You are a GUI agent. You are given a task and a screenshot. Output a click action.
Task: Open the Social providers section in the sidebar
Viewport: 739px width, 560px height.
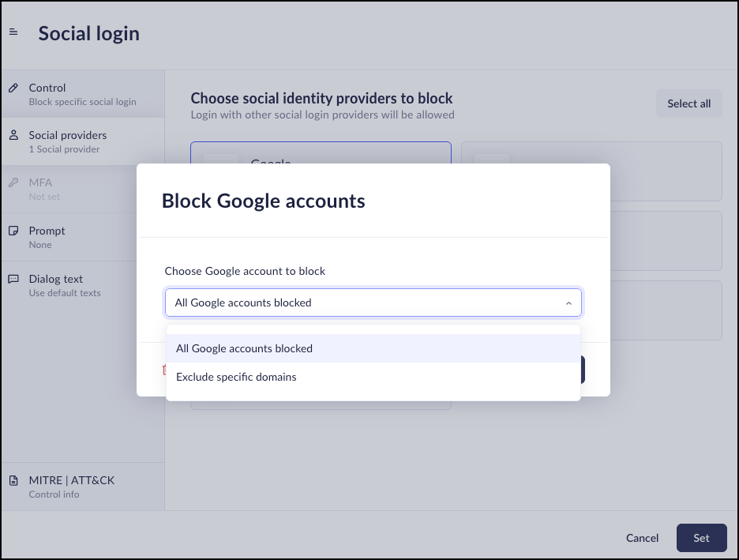pyautogui.click(x=82, y=141)
